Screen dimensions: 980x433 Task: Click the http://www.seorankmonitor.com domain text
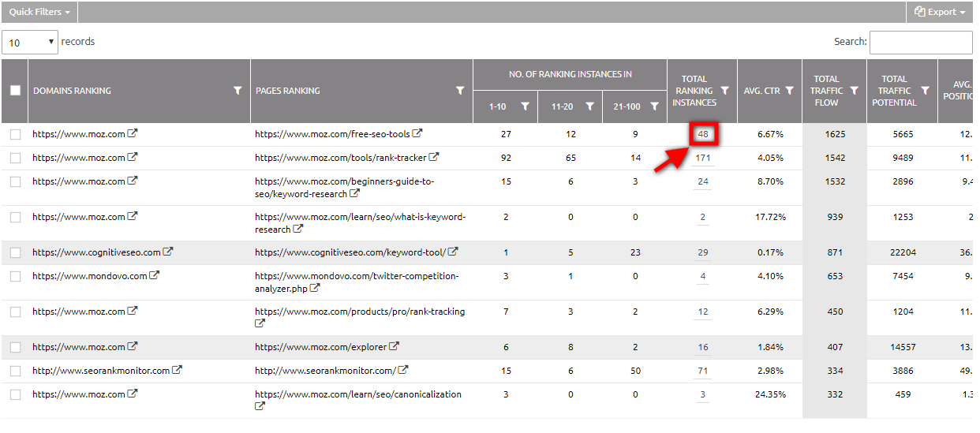tap(101, 371)
